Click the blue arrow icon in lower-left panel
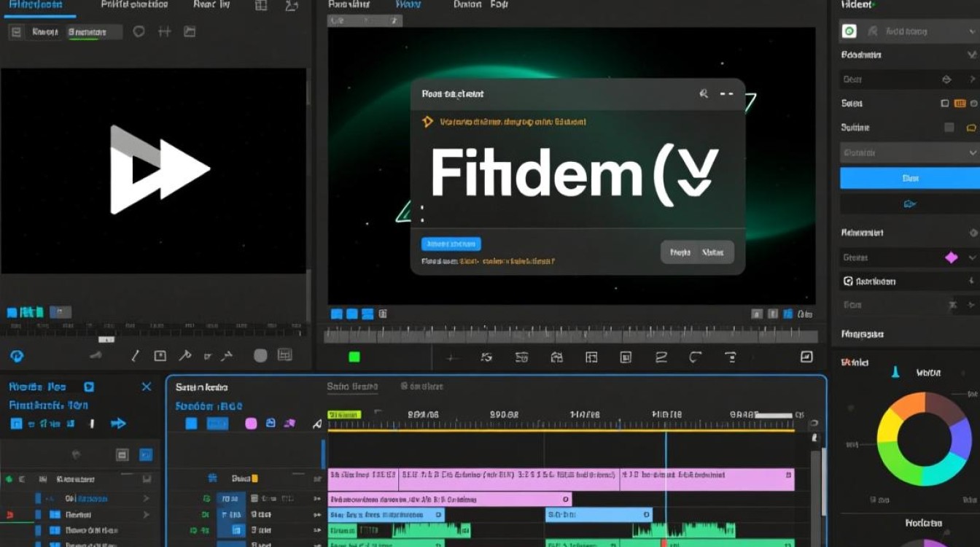Image resolution: width=980 pixels, height=547 pixels. pyautogui.click(x=118, y=423)
